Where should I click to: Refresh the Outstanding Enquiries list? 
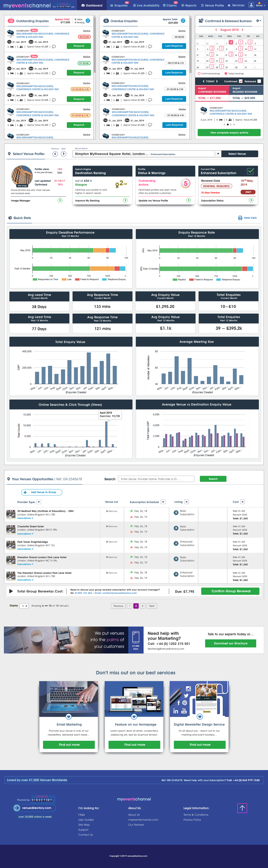(x=88, y=21)
